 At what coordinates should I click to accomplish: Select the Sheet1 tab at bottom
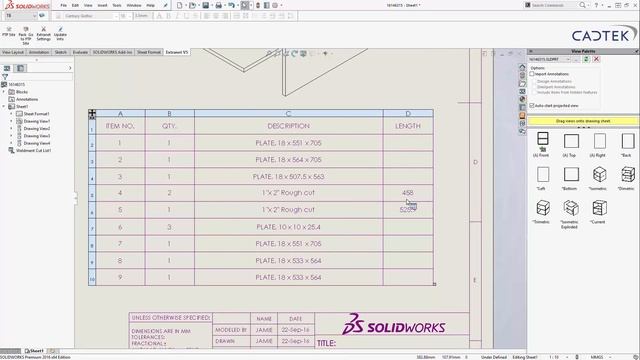point(34,351)
